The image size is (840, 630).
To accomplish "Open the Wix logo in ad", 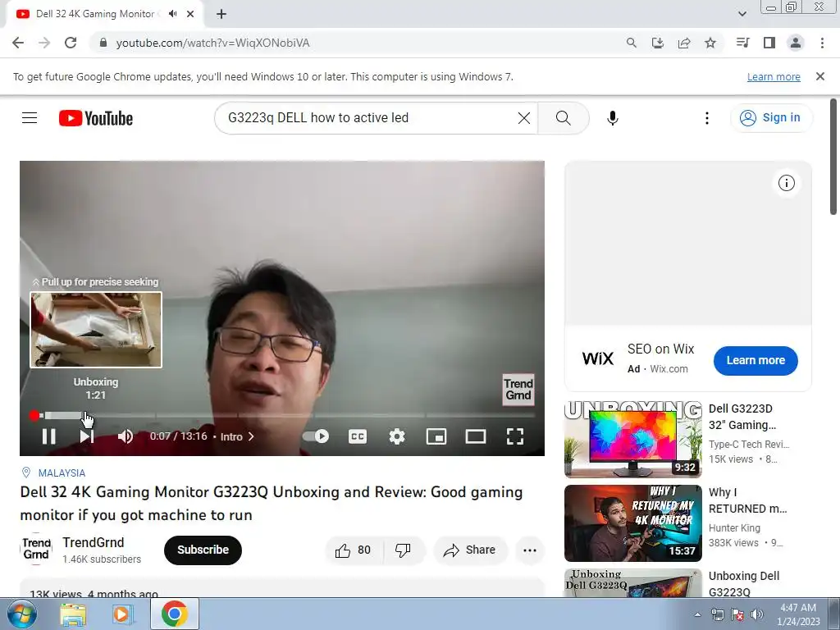I will 598,358.
